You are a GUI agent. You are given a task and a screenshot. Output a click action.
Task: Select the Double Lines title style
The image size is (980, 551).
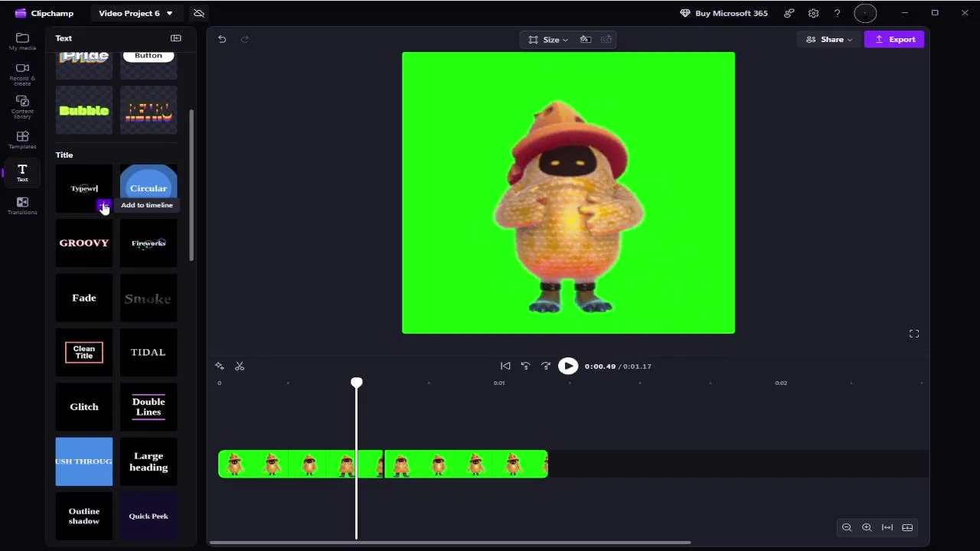(x=149, y=407)
